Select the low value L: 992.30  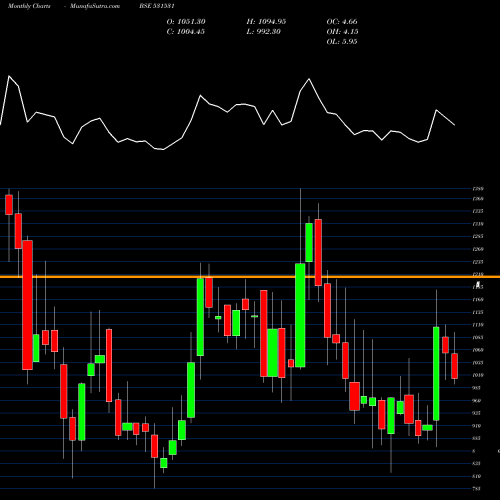[263, 32]
